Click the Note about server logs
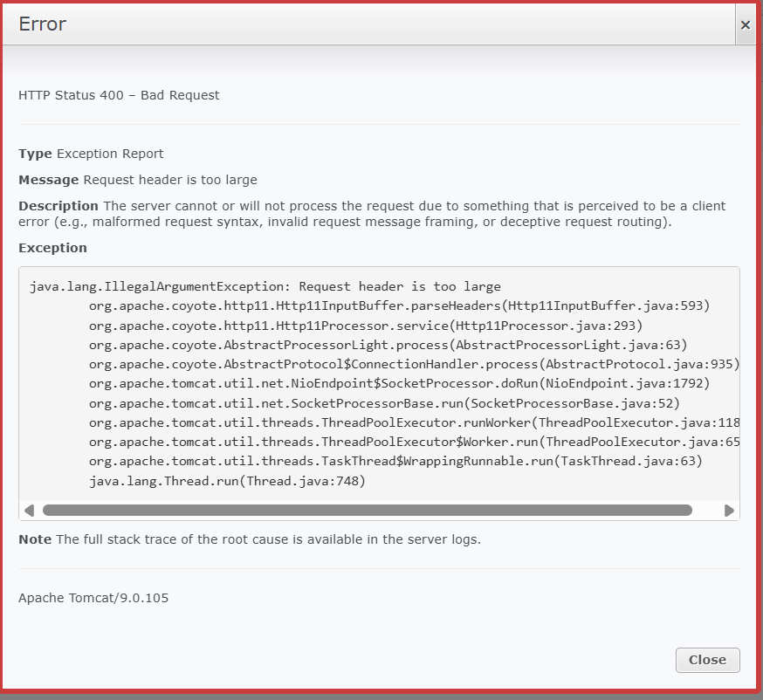The image size is (763, 700). (x=250, y=539)
